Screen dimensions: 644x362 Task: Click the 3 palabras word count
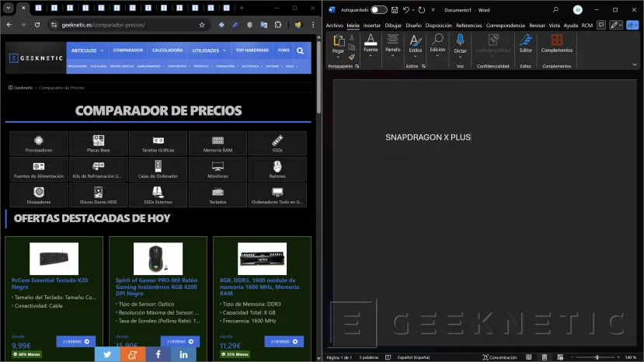[x=368, y=357]
